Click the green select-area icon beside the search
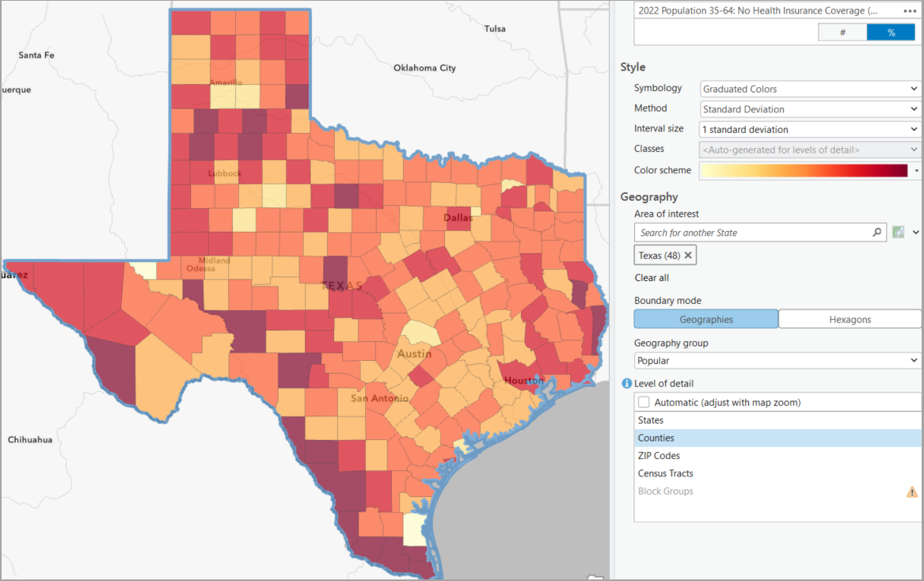Viewport: 924px width, 581px height. click(898, 232)
